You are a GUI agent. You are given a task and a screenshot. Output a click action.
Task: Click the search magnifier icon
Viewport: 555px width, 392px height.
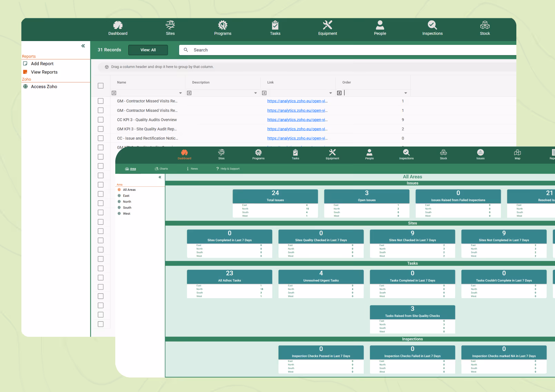tap(186, 50)
